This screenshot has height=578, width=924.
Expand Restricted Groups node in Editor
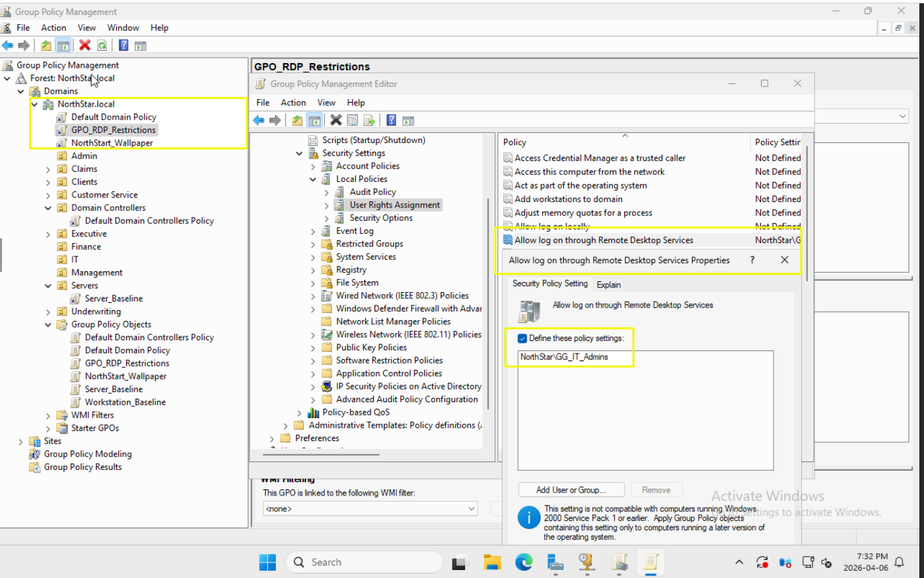point(313,244)
